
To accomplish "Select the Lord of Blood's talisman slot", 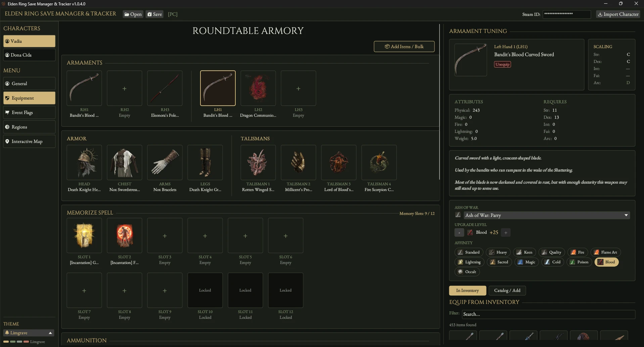I will [339, 162].
